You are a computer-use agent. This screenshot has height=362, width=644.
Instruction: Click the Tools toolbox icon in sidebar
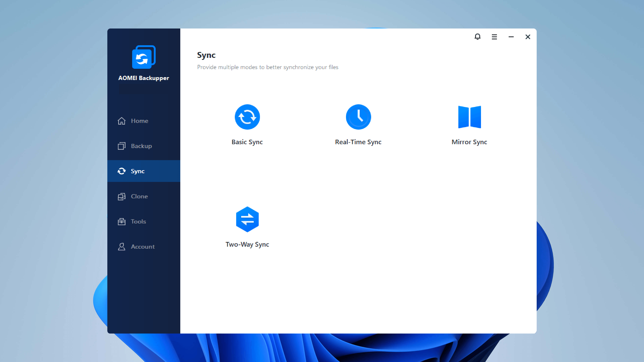[x=121, y=221]
